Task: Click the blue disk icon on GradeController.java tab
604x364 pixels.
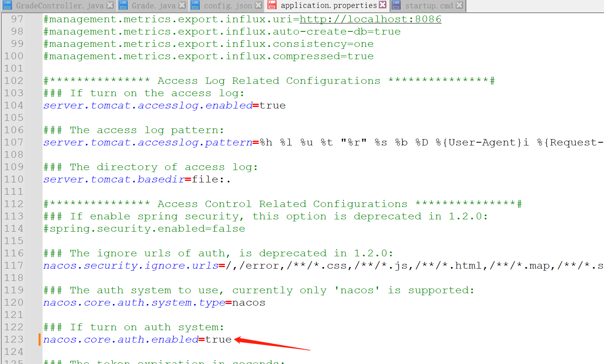Action: point(8,5)
